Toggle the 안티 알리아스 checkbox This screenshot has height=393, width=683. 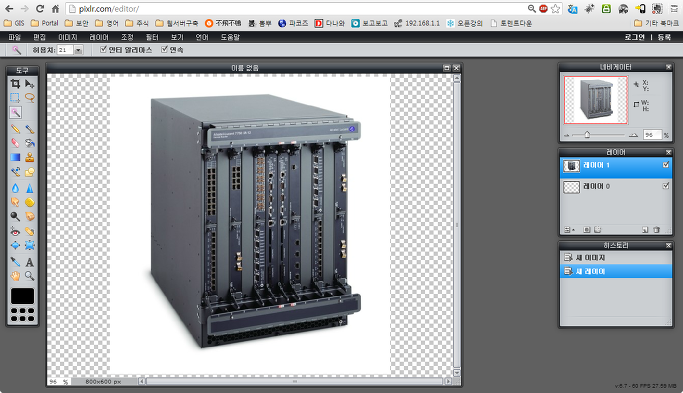(x=103, y=50)
